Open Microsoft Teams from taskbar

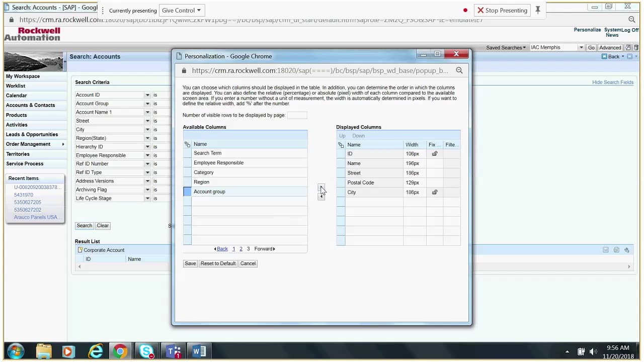(x=174, y=351)
